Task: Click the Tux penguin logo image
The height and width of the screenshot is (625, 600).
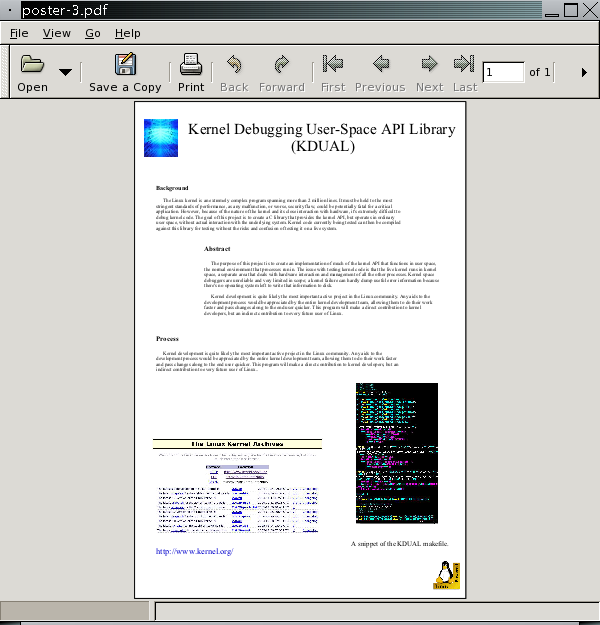Action: [x=447, y=575]
